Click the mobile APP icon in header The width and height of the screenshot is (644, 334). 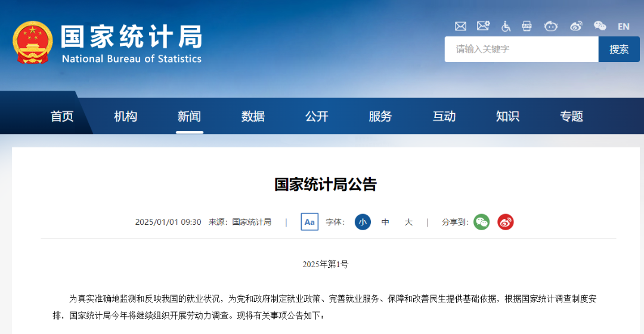(x=527, y=26)
